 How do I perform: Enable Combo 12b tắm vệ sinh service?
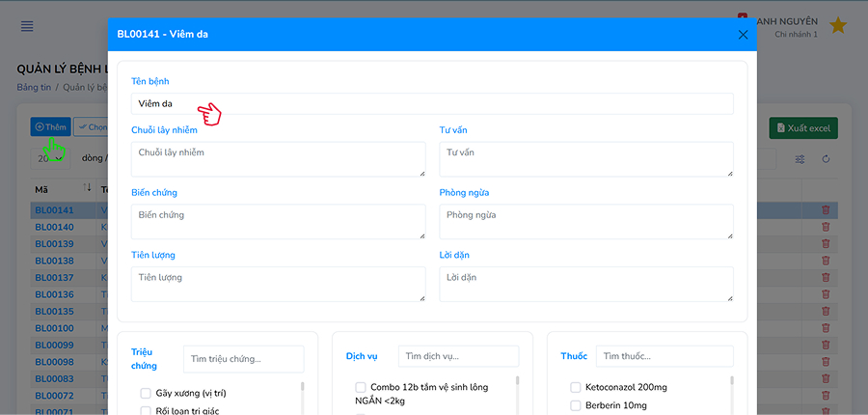[x=361, y=387]
